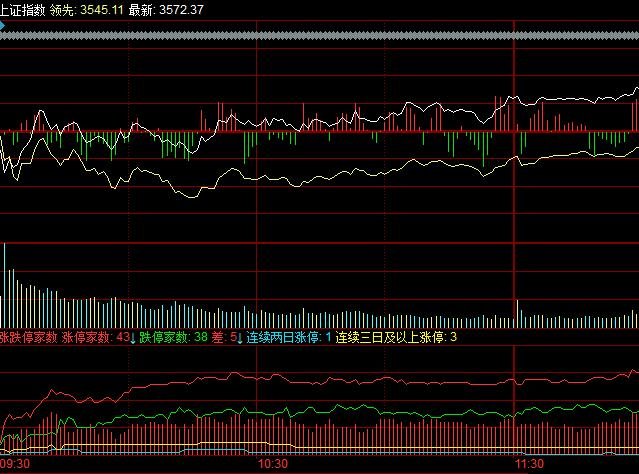Click the gray zigzag band under the title
This screenshot has height=474, width=639.
(320, 36)
